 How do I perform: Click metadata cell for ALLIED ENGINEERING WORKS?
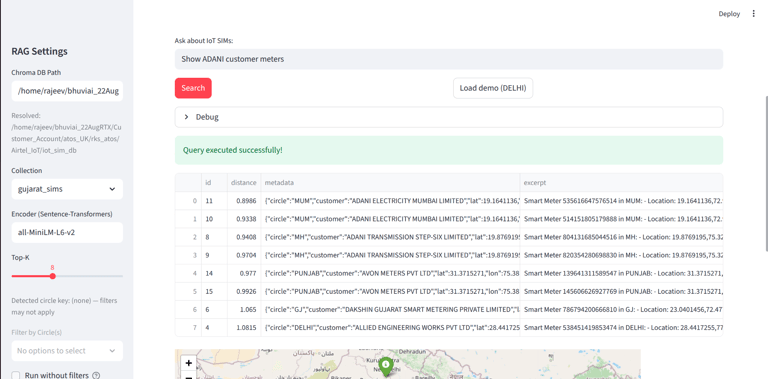[x=390, y=328]
